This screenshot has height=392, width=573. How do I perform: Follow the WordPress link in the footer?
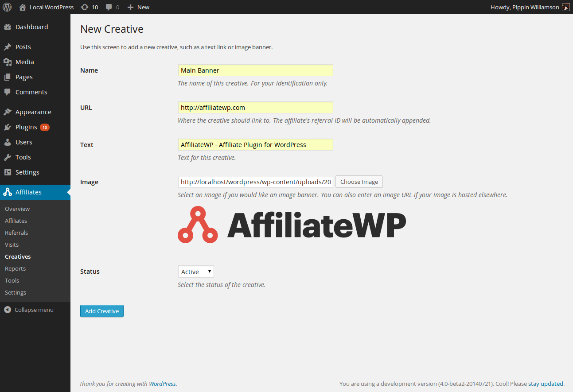pyautogui.click(x=162, y=384)
